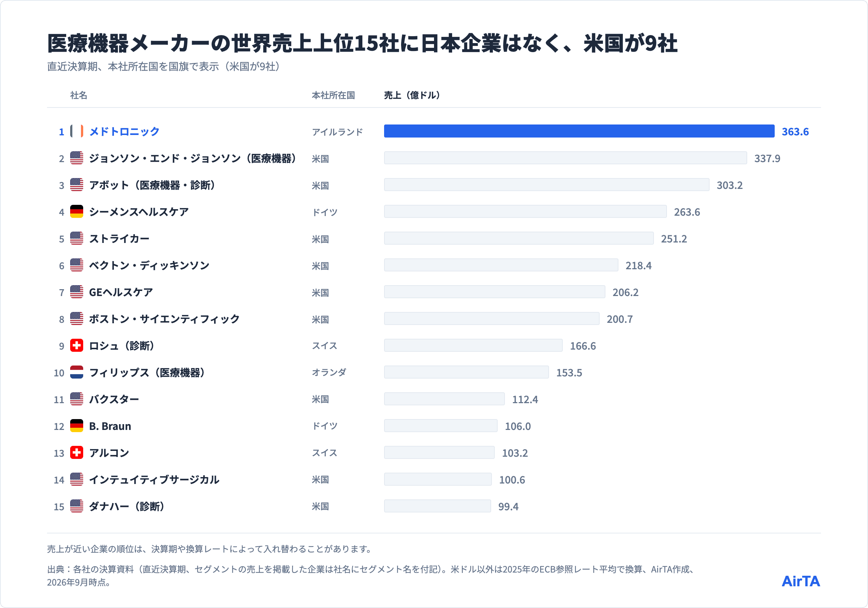Click the German flag beside B. Braun
Image resolution: width=868 pixels, height=608 pixels.
click(77, 426)
